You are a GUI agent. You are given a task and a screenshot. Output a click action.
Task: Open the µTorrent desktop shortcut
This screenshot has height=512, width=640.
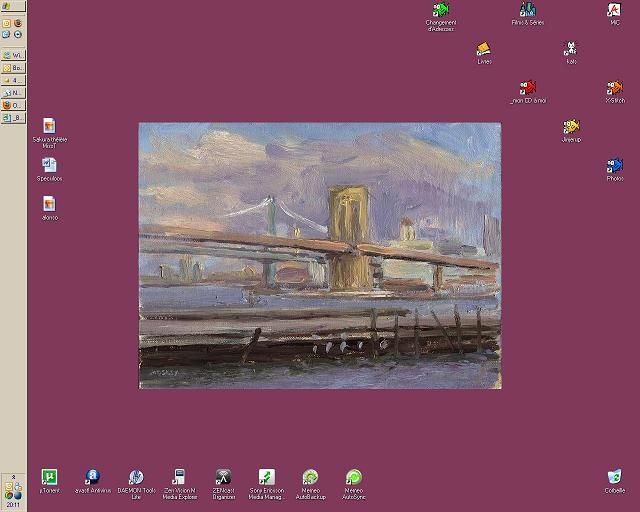(49, 481)
